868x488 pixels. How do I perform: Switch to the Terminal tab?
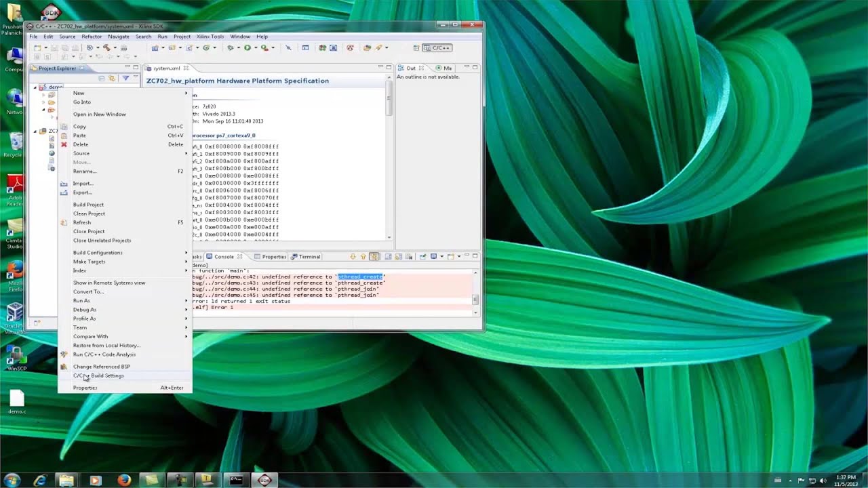306,257
